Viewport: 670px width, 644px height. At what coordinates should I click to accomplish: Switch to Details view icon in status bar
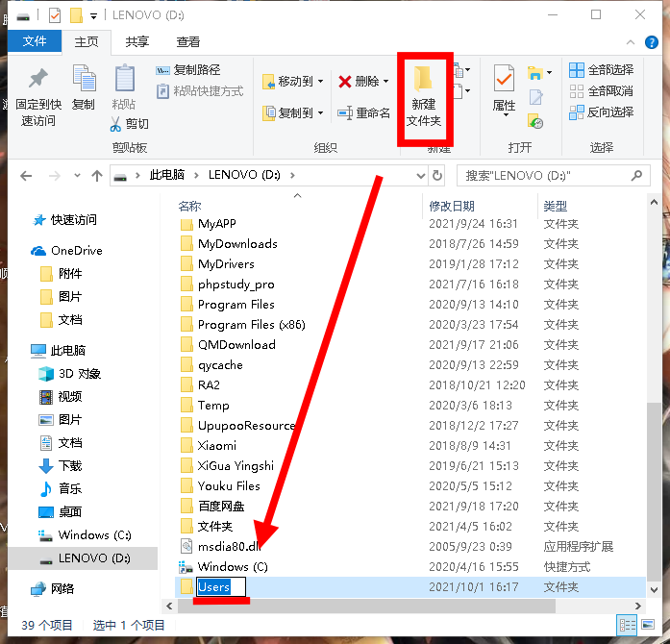pos(627,626)
